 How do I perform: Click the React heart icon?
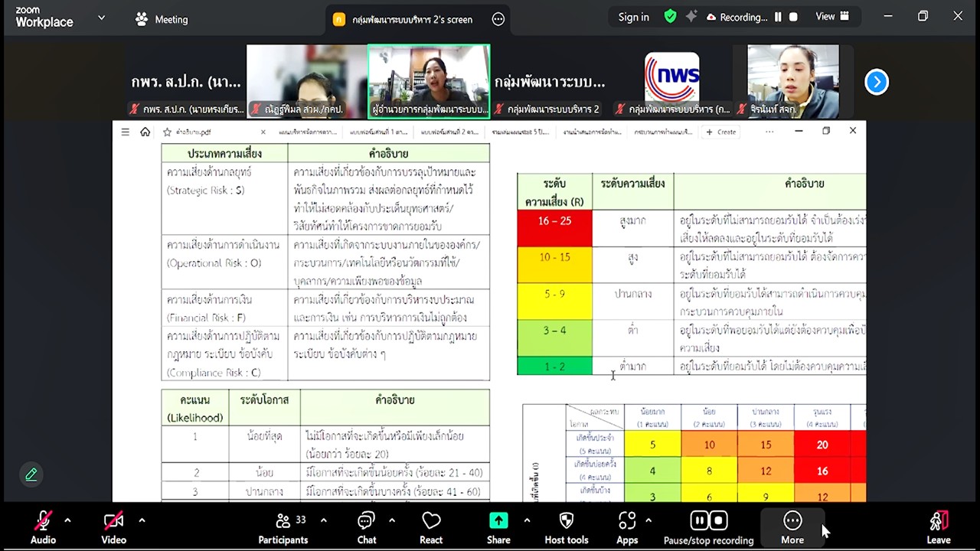coord(431,527)
